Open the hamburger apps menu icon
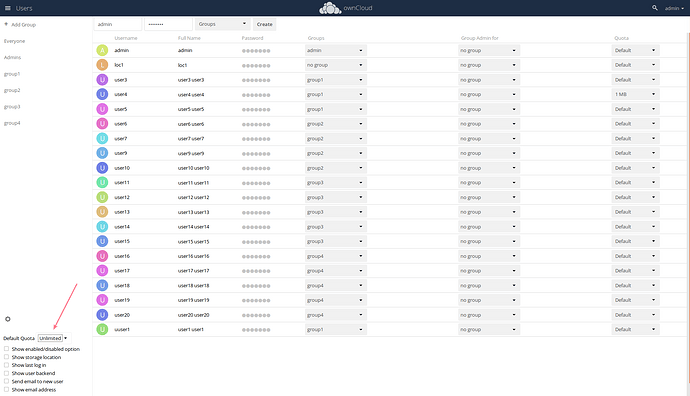Viewport: 690px width, 396px height. click(x=7, y=8)
